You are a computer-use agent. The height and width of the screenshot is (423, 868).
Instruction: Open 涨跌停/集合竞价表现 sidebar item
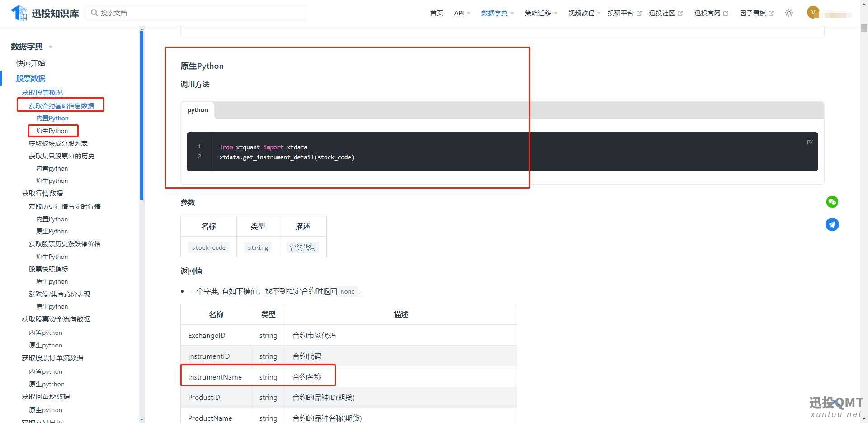pos(60,294)
